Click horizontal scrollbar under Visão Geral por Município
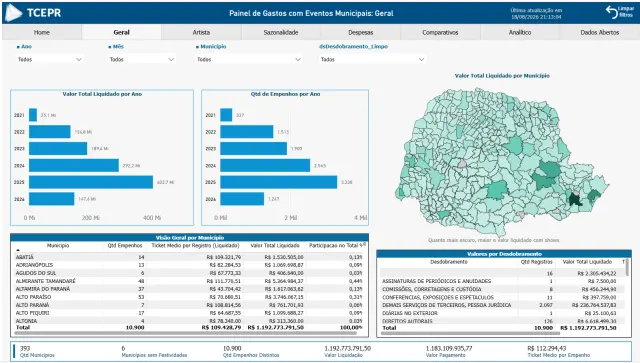Viewport: 640px width, 363px height. click(x=186, y=333)
